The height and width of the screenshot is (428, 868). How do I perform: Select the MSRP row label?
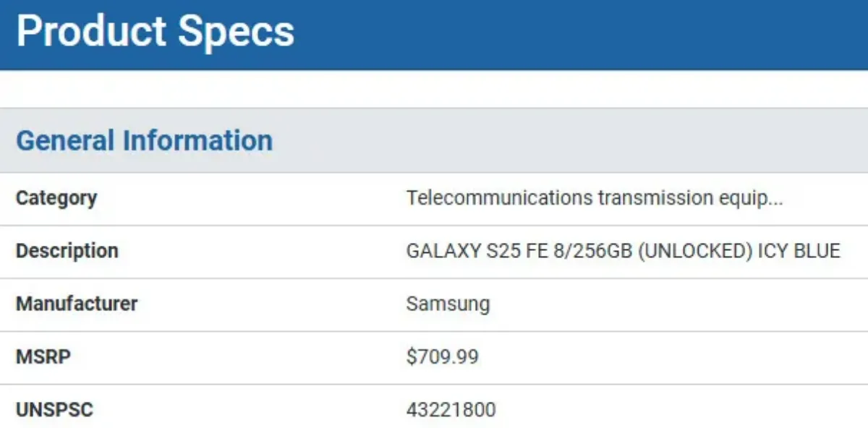click(43, 357)
